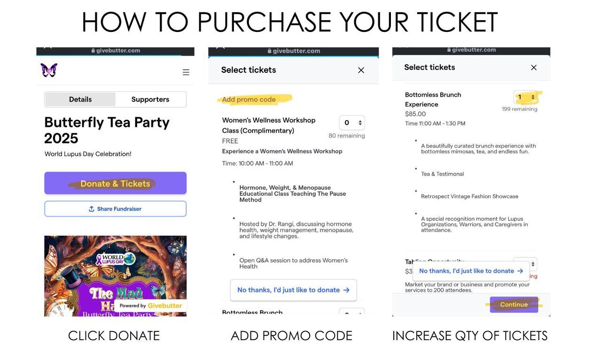Click the purple butterfly logo

(49, 70)
